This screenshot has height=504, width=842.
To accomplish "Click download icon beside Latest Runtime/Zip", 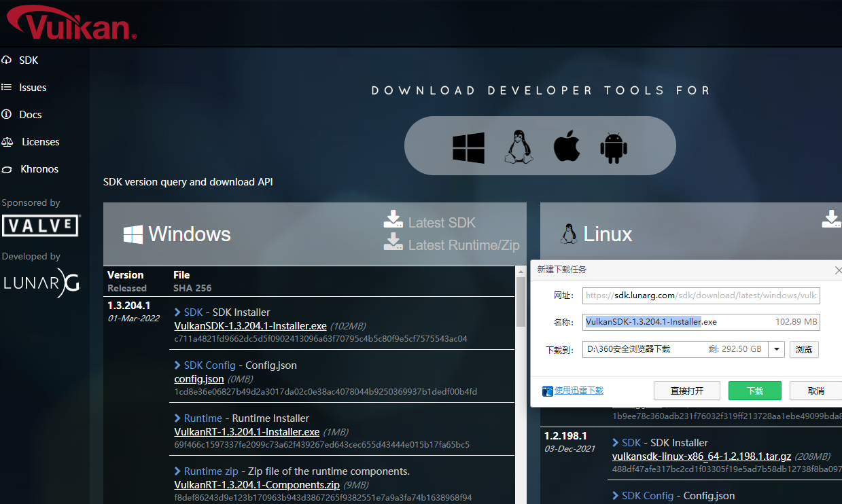I will pos(393,241).
